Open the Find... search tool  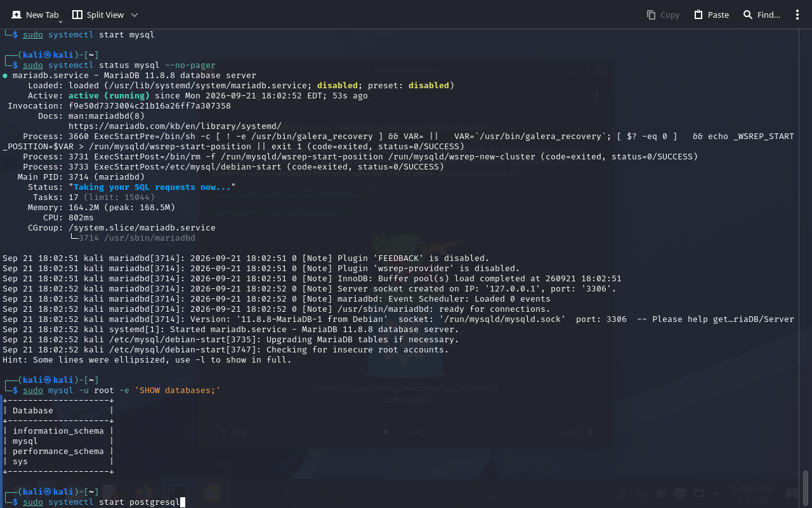[x=761, y=15]
